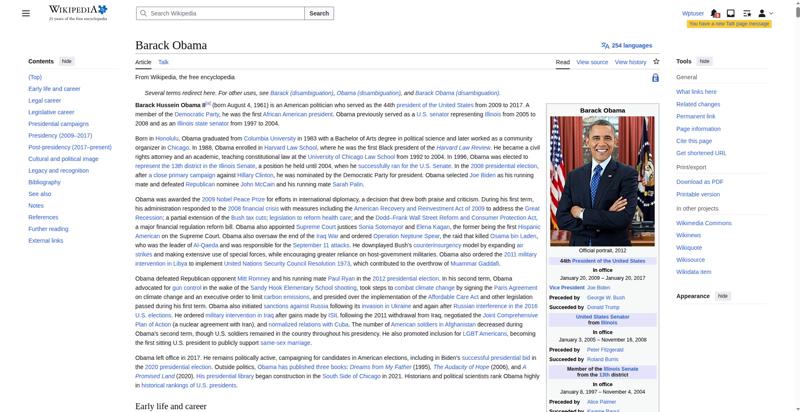The height and width of the screenshot is (412, 800).
Task: Expand the 254 languages dropdown
Action: [631, 45]
